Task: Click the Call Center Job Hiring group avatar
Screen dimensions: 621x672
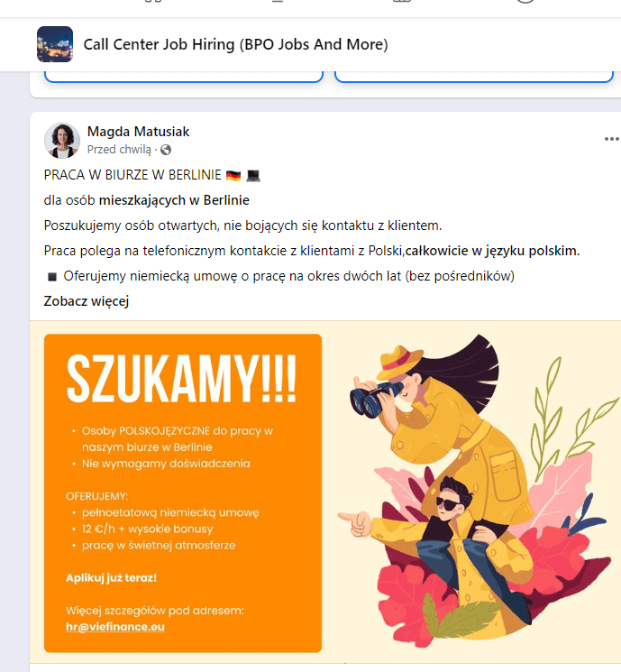Action: coord(55,44)
